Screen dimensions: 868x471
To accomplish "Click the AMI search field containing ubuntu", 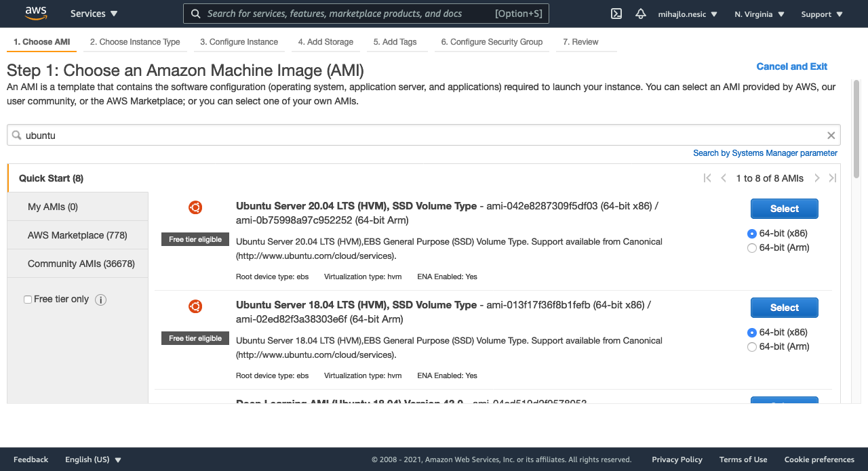I will pyautogui.click(x=423, y=135).
